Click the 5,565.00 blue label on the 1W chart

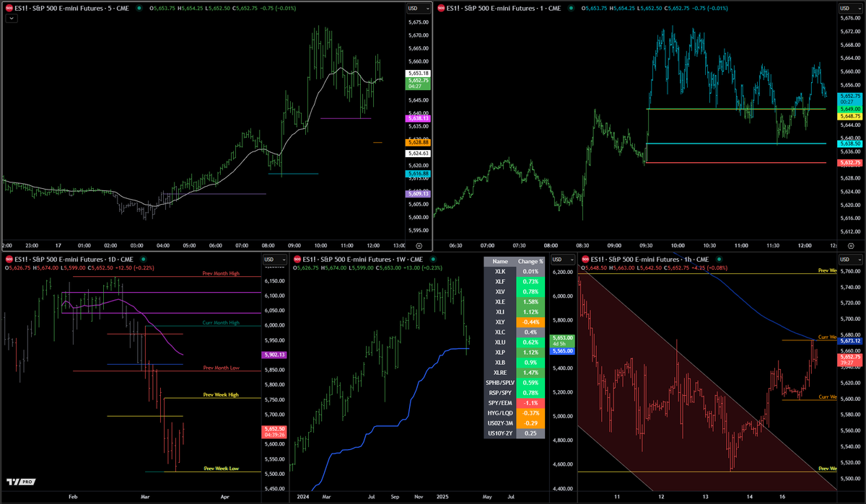click(x=561, y=350)
